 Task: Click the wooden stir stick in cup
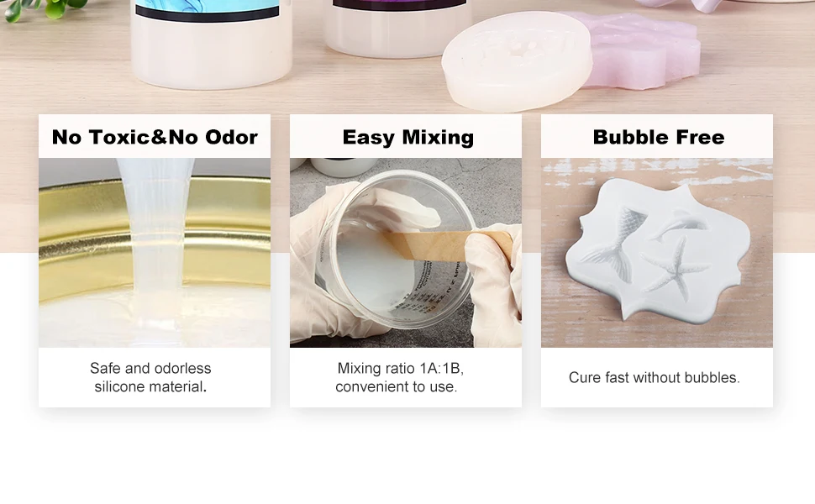pyautogui.click(x=448, y=245)
